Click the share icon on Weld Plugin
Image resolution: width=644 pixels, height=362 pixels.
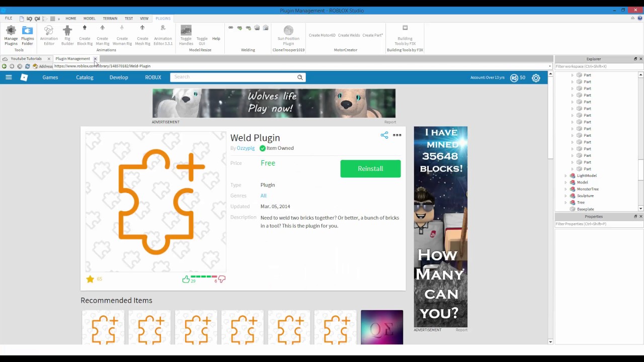pyautogui.click(x=384, y=135)
